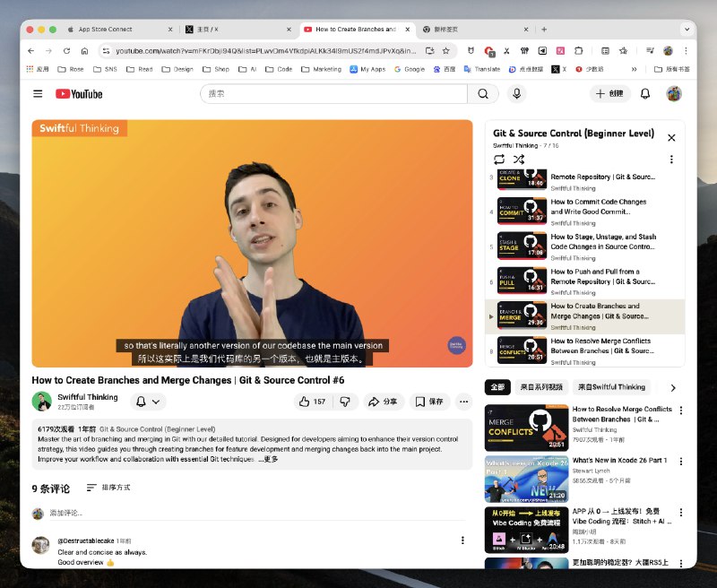Open the three-dot menu under the video

point(463,402)
